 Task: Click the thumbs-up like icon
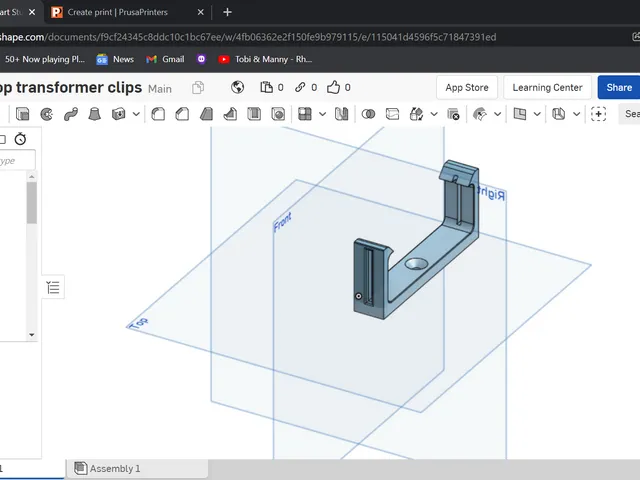[333, 87]
